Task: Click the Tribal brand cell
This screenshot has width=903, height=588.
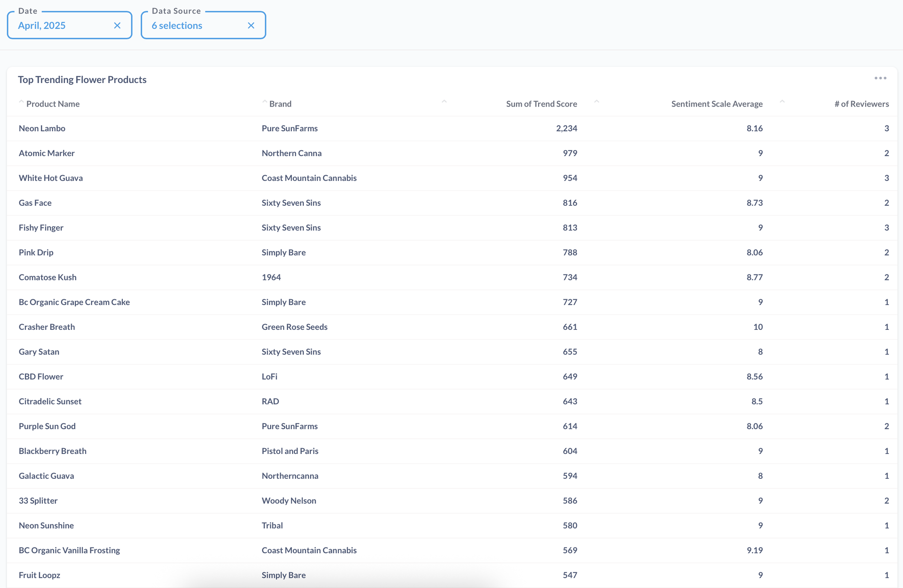Action: (272, 525)
